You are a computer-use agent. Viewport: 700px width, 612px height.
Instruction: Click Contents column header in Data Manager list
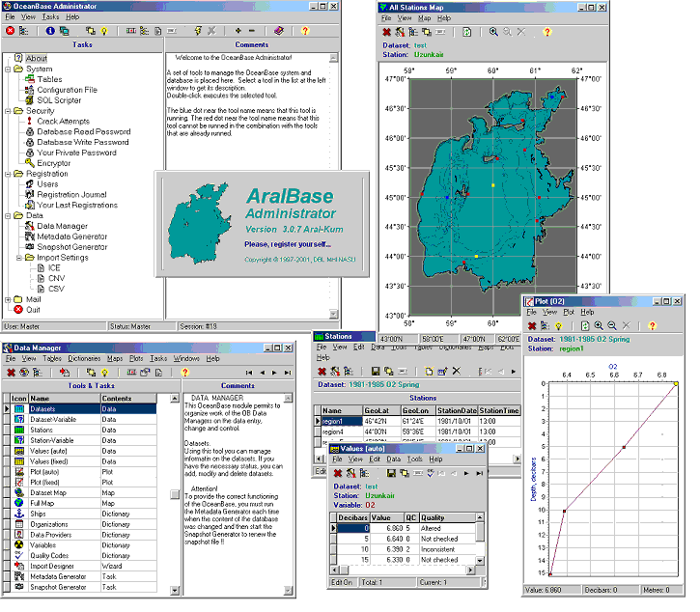coord(128,399)
